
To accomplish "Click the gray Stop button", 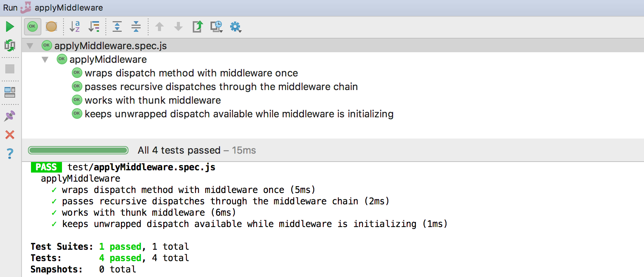I will point(10,69).
